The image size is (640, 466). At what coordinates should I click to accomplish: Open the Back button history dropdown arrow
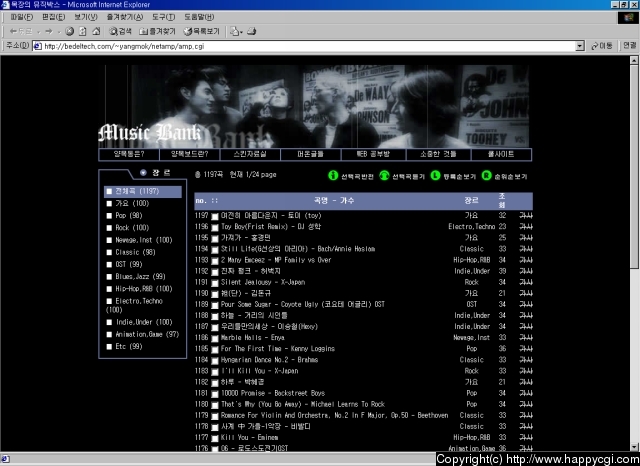pyautogui.click(x=38, y=32)
